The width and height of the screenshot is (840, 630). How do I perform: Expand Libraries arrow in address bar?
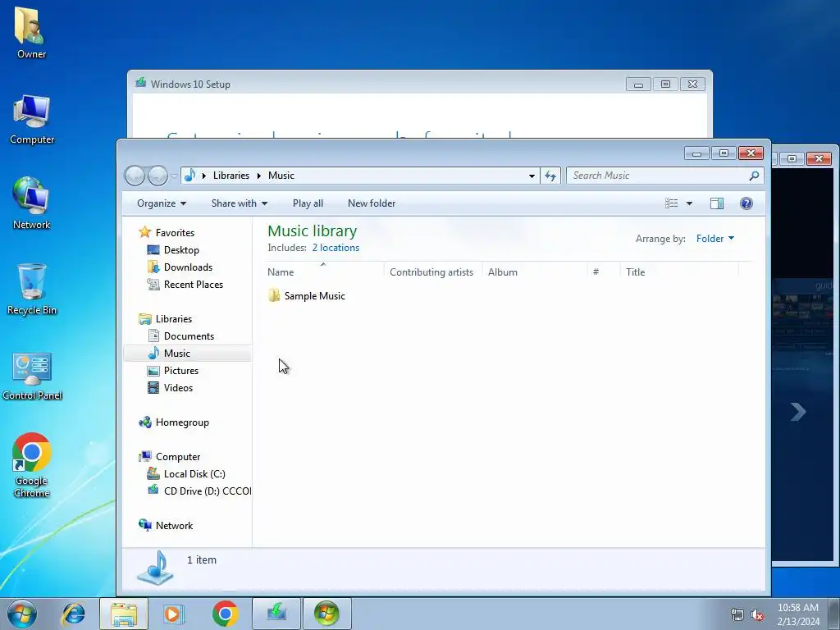[258, 176]
